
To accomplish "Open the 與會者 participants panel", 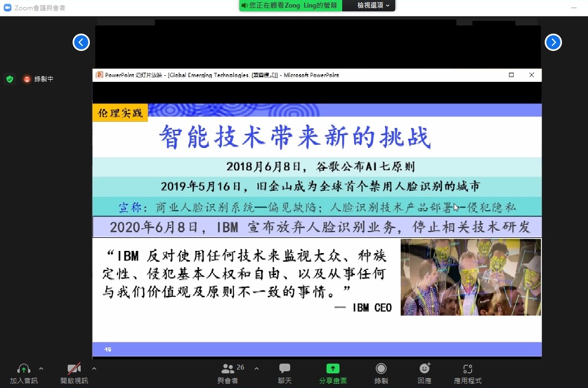I will click(228, 369).
